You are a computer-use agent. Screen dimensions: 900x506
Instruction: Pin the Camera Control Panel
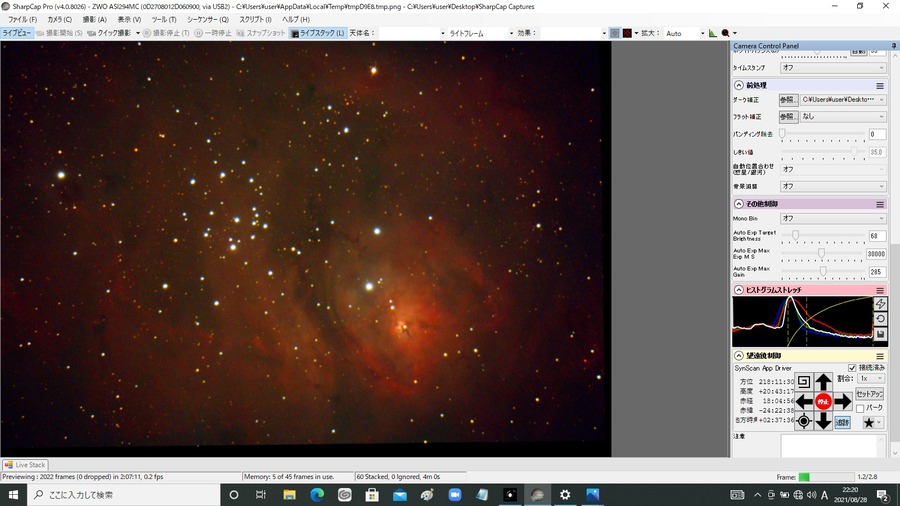click(894, 45)
